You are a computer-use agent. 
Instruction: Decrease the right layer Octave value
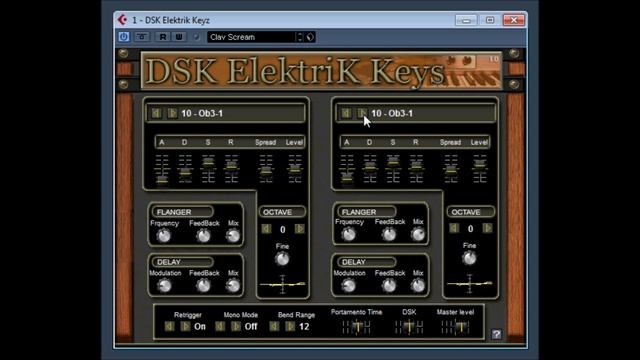454,228
